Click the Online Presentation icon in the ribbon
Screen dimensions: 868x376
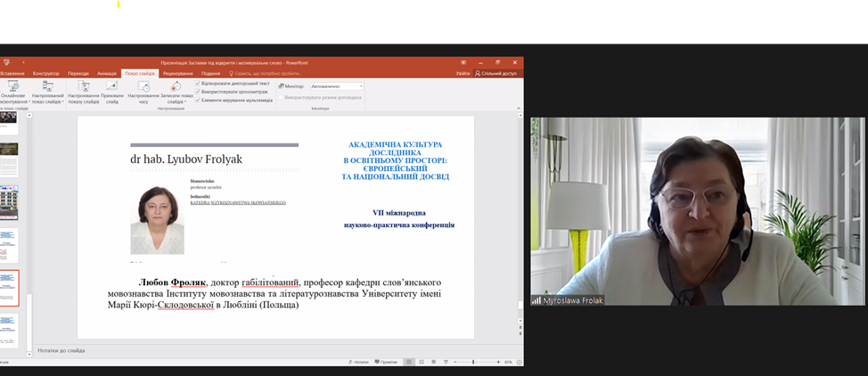point(12,86)
